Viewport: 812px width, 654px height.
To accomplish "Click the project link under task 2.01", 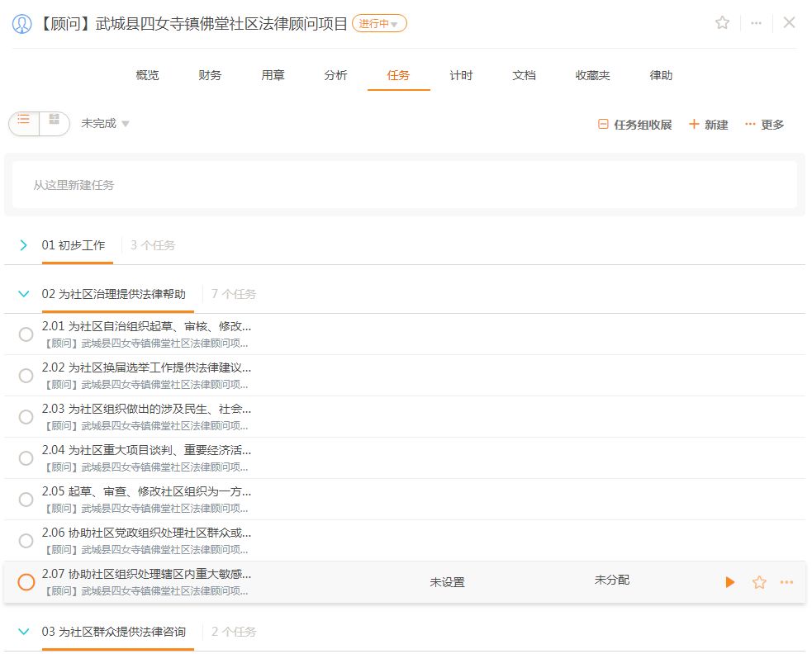I will coord(146,344).
